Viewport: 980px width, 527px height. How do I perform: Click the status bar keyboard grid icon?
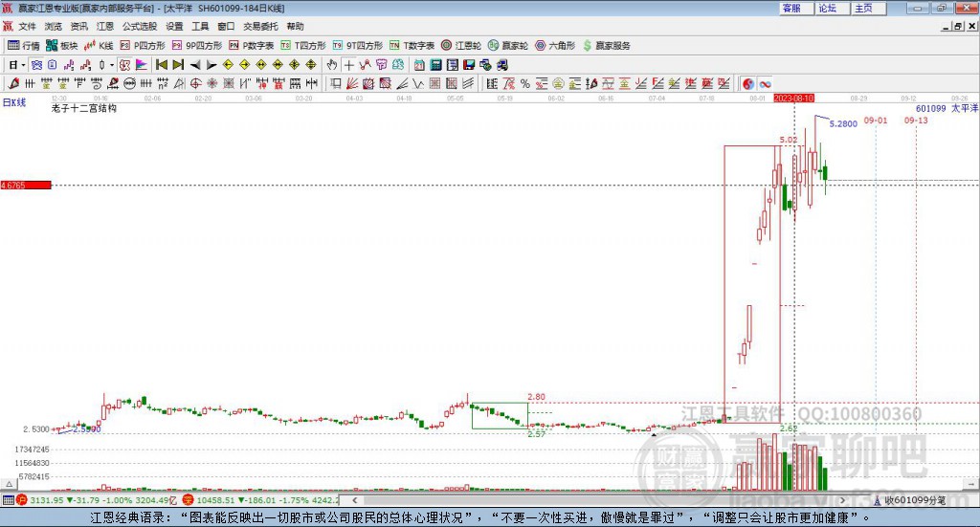(x=8, y=500)
